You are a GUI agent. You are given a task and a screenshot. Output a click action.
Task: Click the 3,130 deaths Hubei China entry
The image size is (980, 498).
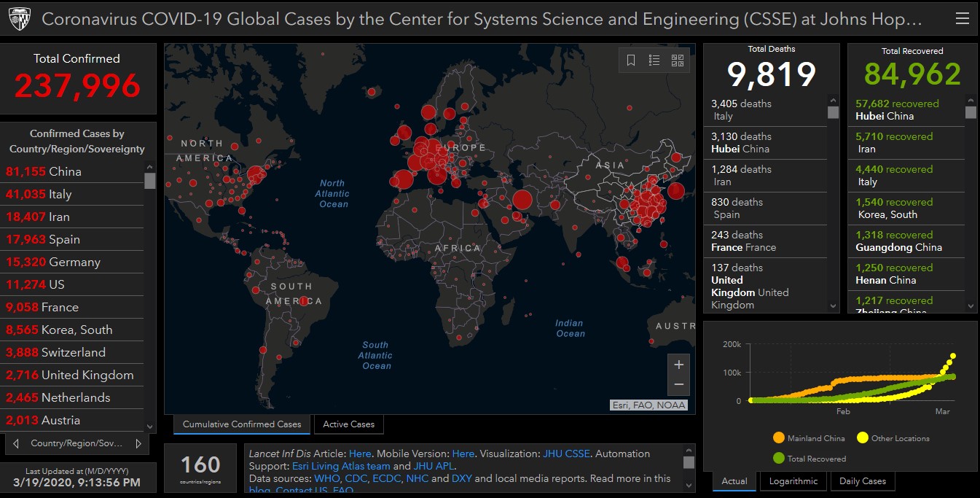coord(766,143)
